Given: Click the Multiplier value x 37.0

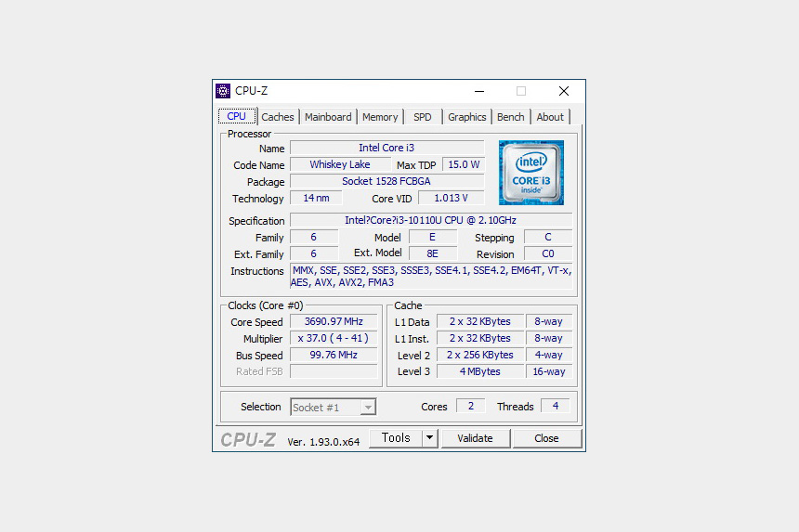Looking at the screenshot, I should [x=334, y=338].
